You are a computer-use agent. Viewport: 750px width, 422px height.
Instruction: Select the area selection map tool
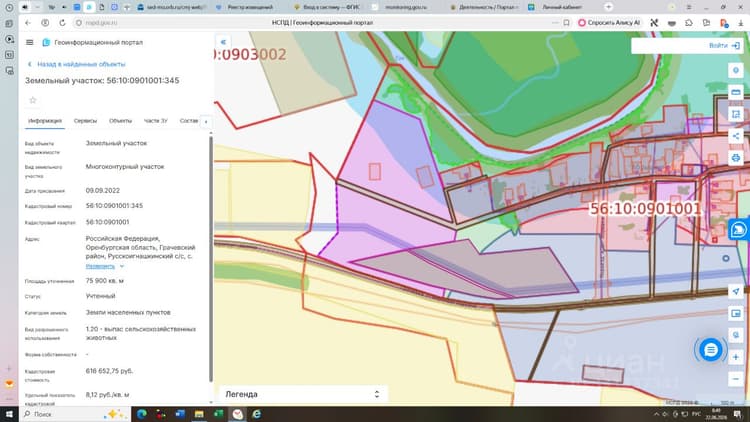tap(736, 114)
